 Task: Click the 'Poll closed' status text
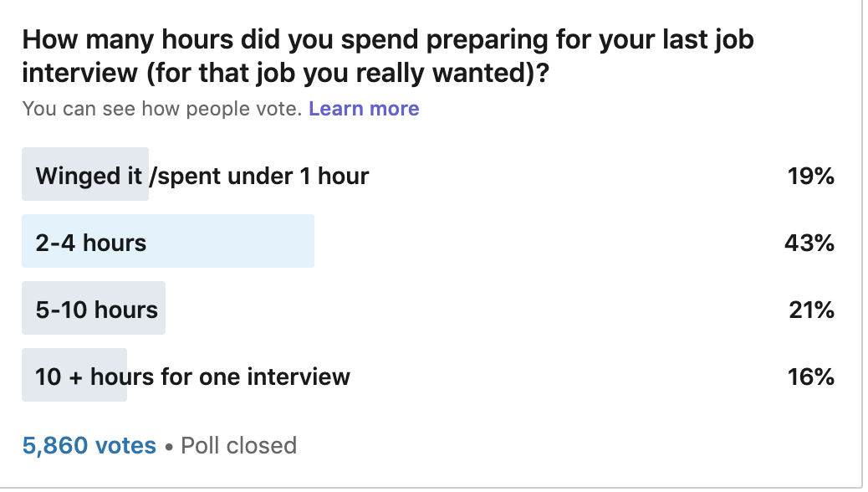239,445
